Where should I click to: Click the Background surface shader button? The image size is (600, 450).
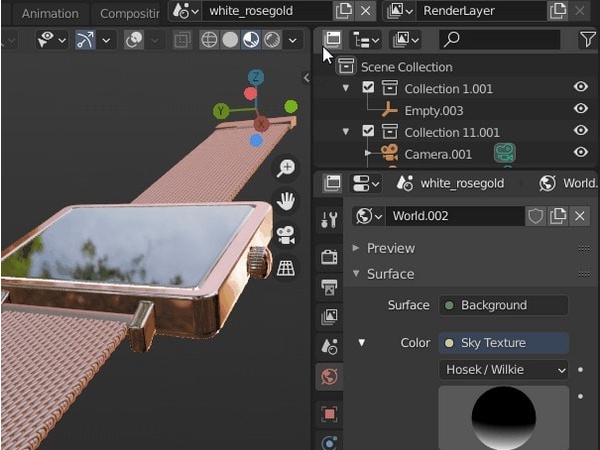[503, 305]
